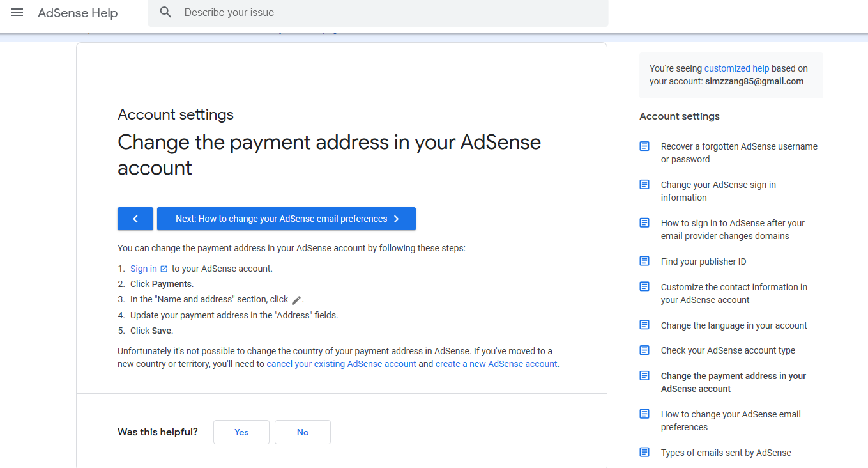Go to next article about AdSense email preferences
The width and height of the screenshot is (868, 468).
tap(286, 219)
